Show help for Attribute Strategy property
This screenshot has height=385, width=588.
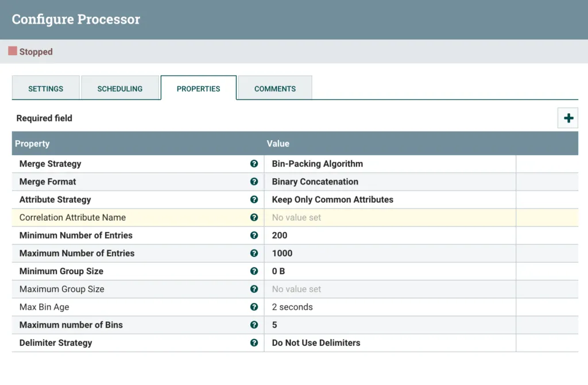(x=254, y=199)
